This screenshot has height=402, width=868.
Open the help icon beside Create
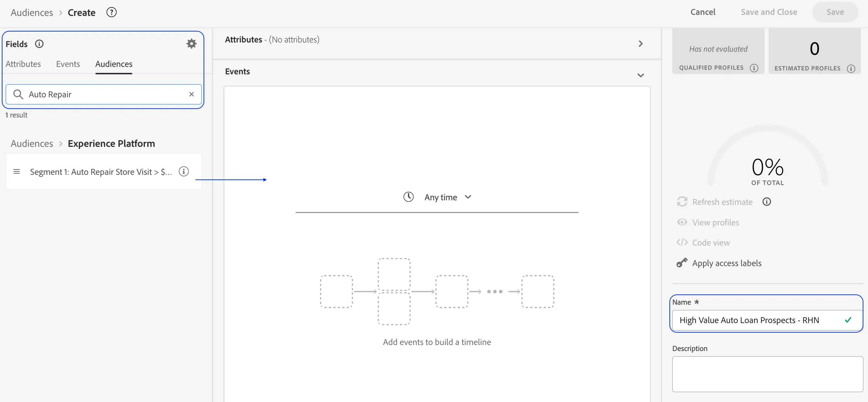tap(112, 12)
